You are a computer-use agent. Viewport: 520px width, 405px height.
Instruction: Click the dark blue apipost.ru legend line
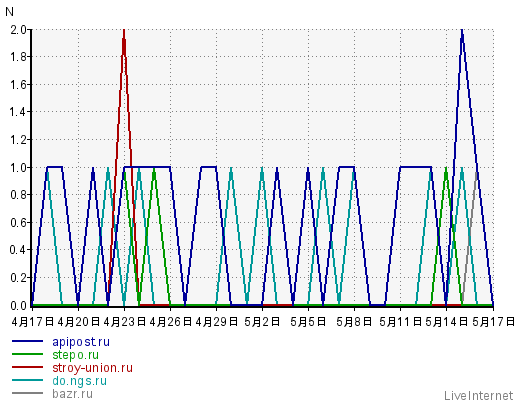point(27,341)
